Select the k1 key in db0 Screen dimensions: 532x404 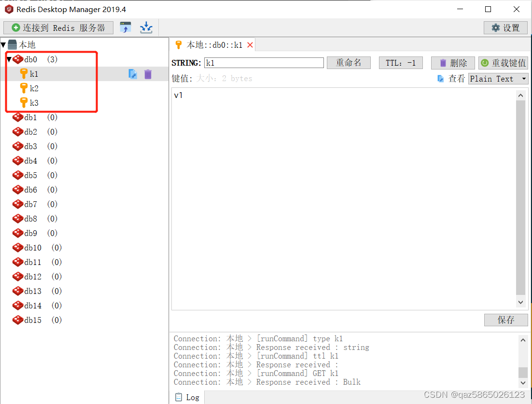point(34,74)
